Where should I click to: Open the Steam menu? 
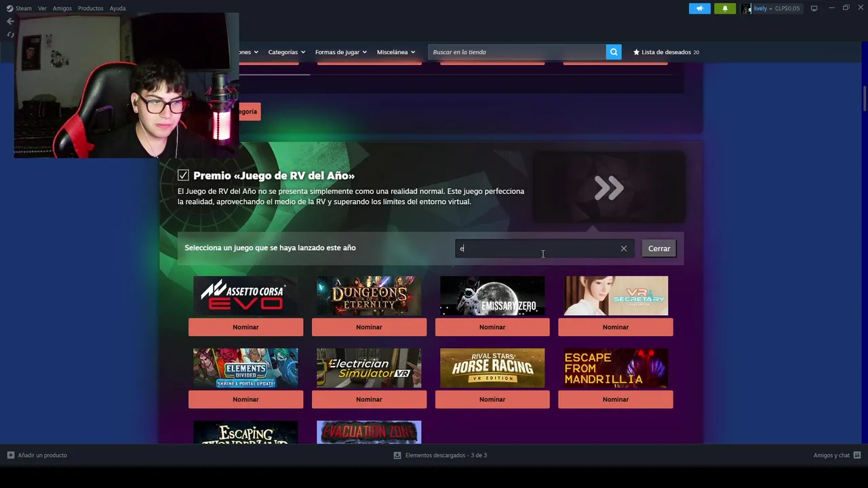[24, 8]
